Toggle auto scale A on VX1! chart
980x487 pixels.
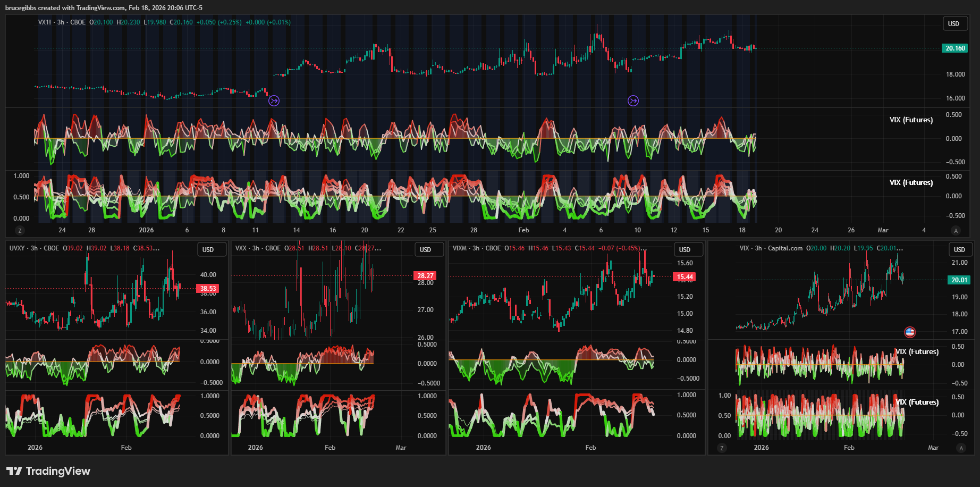956,231
